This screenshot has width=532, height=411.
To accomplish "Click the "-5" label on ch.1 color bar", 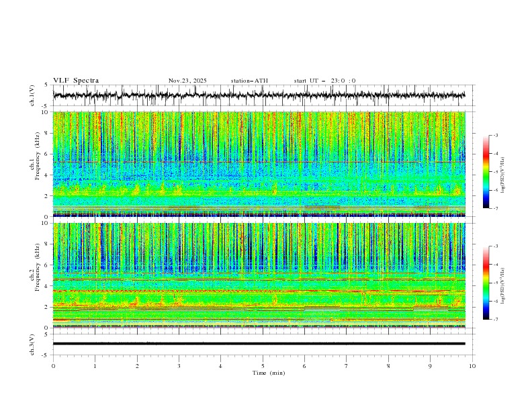I will pos(495,172).
